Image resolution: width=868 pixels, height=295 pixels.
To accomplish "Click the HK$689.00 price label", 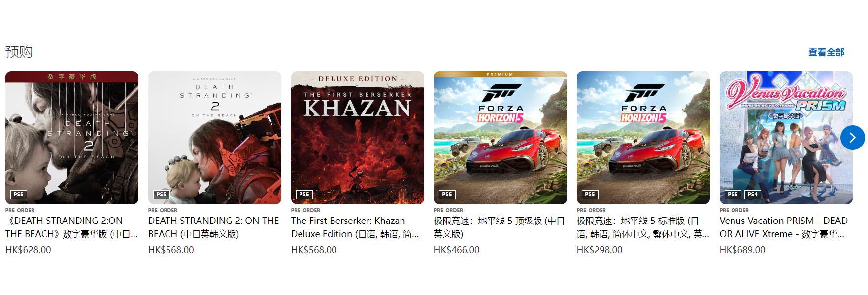I will point(742,250).
